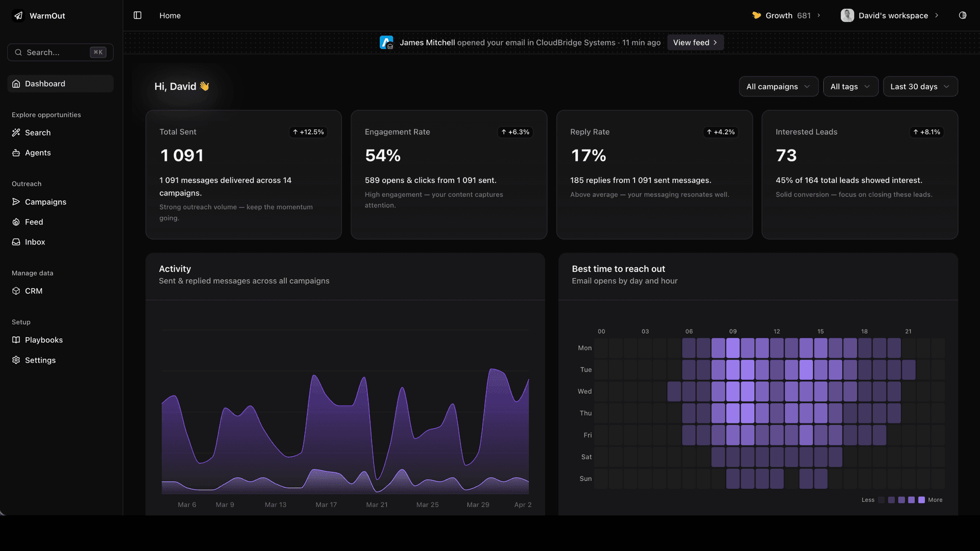Toggle the sidebar collapse control
Screen dimensions: 980x551
137,15
